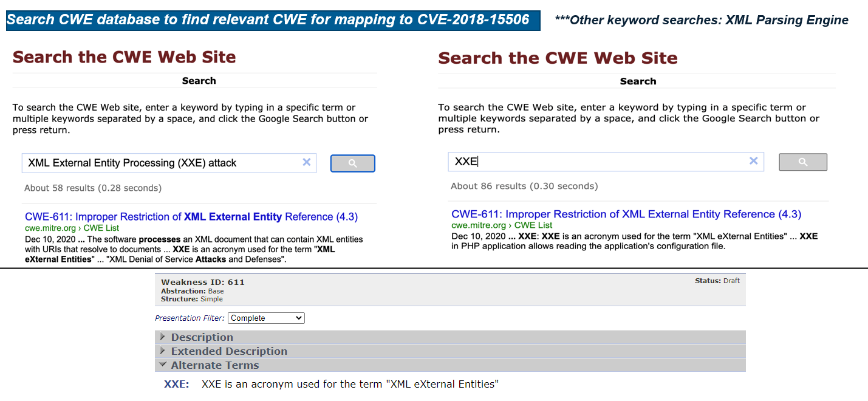This screenshot has width=868, height=401.
Task: Click the 'Weakness ID: 611' heading
Action: [203, 282]
